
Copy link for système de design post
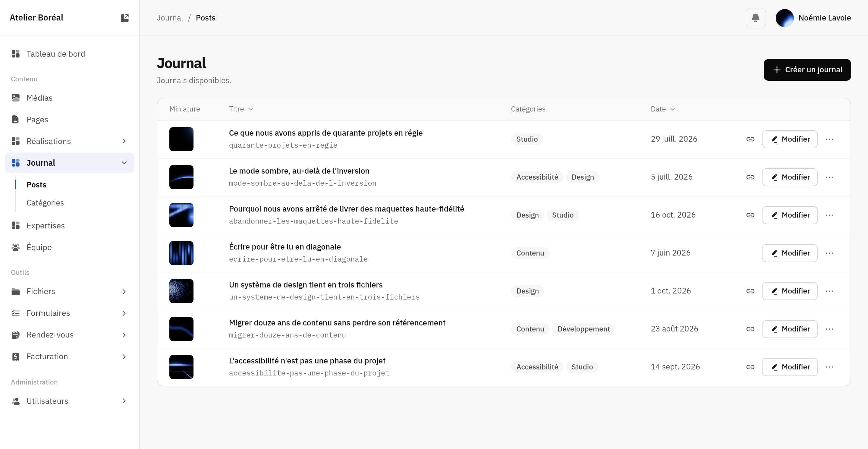pos(750,291)
